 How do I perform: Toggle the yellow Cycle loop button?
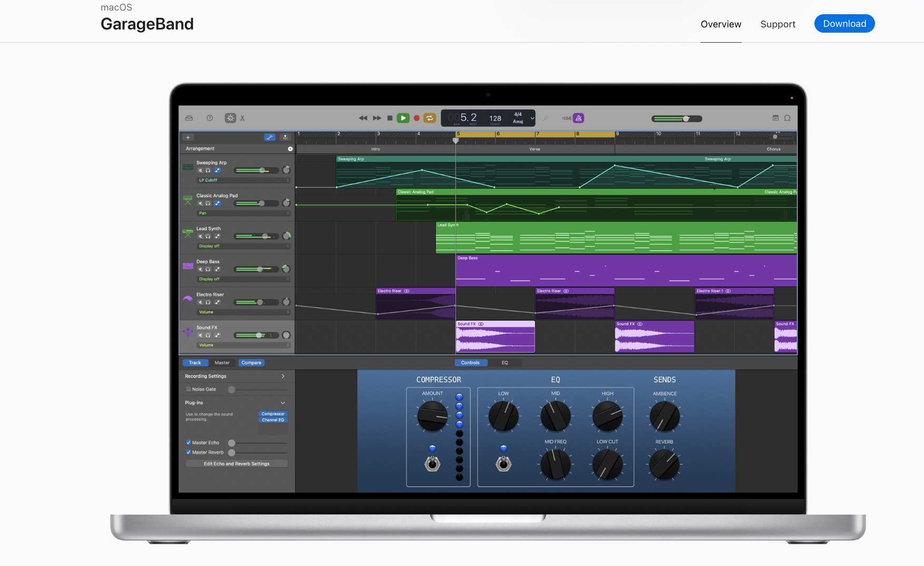[x=430, y=118]
